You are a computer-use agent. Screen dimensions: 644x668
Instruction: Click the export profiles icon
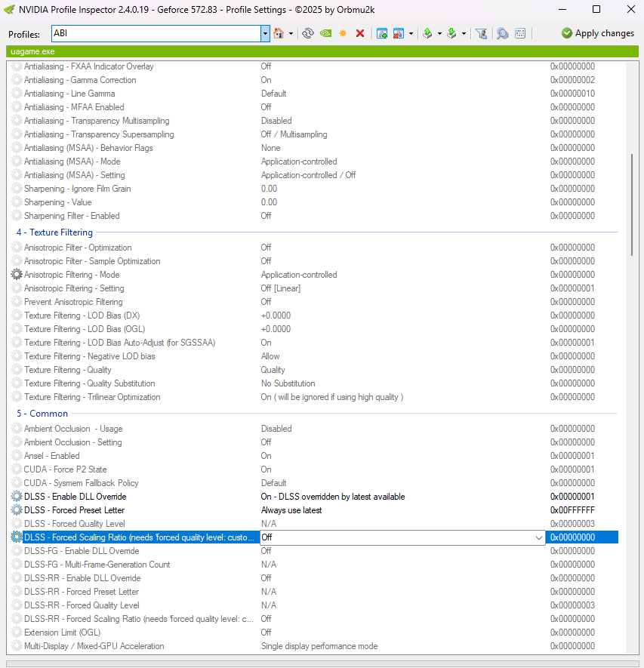point(427,33)
